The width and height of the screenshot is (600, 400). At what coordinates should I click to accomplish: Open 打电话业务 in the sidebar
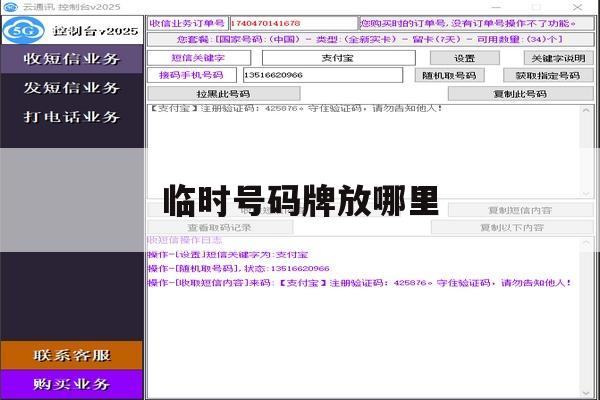point(72,117)
